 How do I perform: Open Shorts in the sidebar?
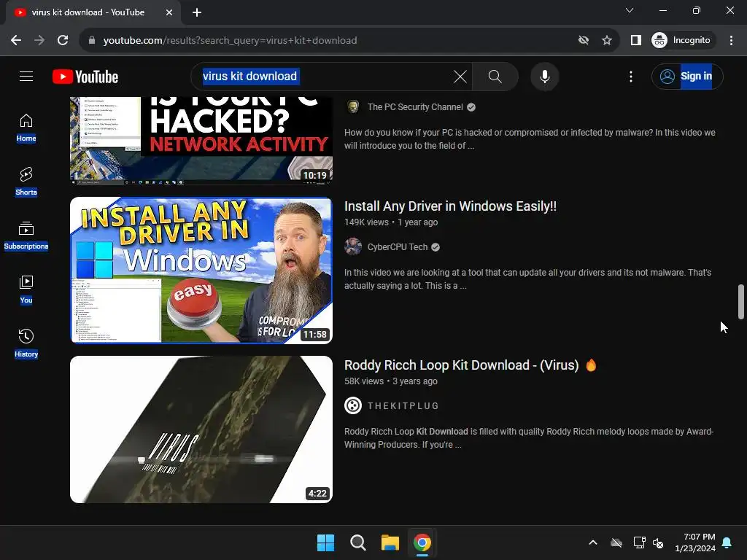(26, 182)
